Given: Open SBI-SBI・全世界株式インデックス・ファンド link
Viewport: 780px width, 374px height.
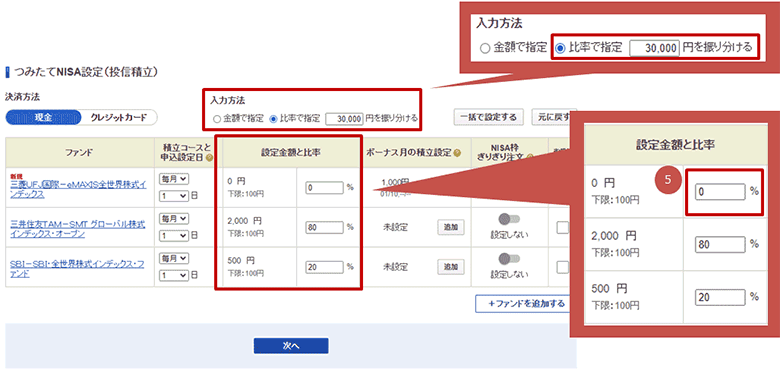Looking at the screenshot, I should (x=77, y=269).
